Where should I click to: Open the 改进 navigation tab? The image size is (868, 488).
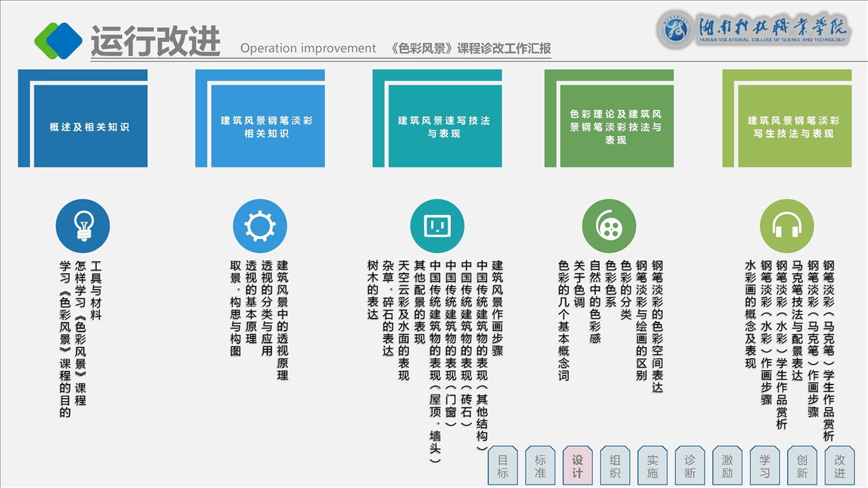tap(840, 466)
